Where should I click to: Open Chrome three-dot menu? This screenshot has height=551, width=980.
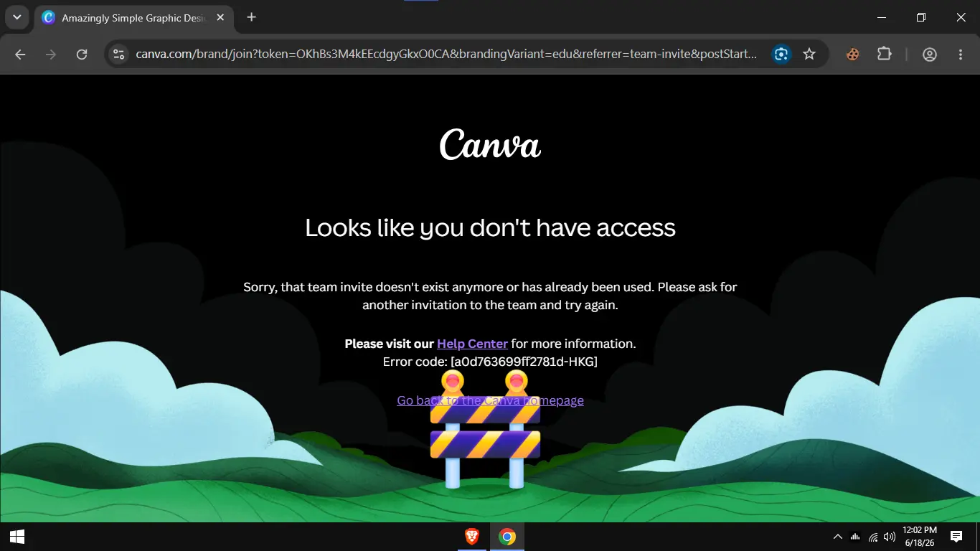coord(961,54)
